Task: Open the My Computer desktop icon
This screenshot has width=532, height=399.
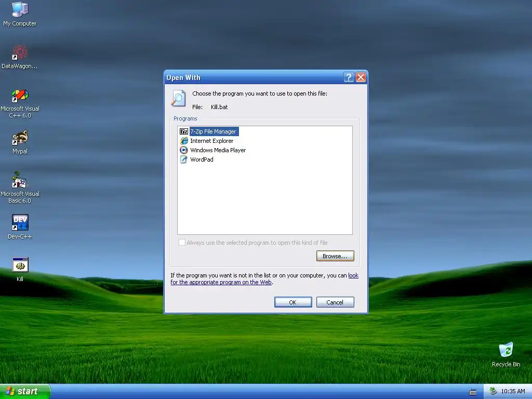Action: [x=20, y=14]
